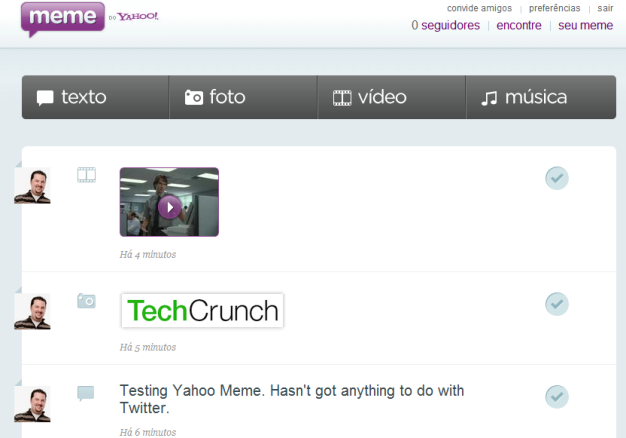The image size is (626, 438).
Task: Open preferências settings link
Action: (554, 8)
